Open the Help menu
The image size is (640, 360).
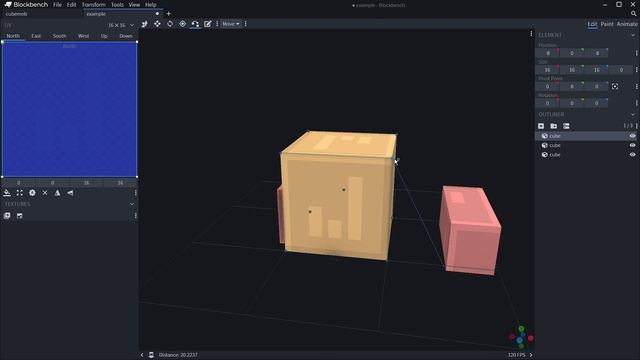pos(151,5)
